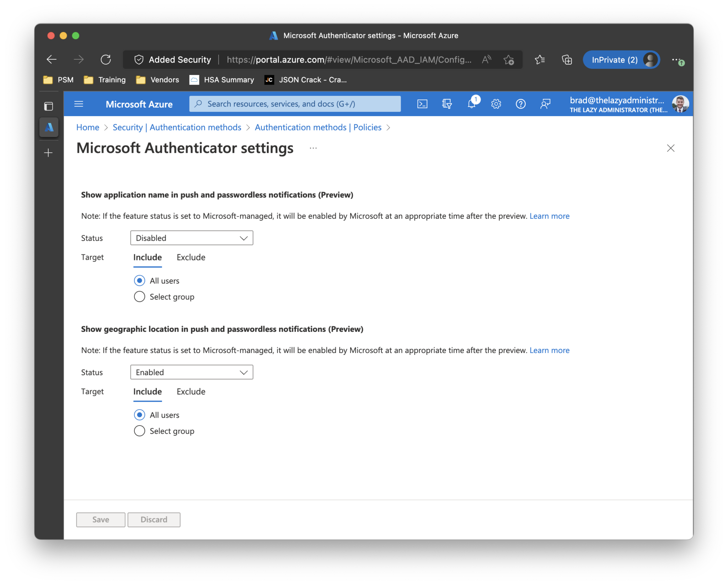Open Azure Cloud Shell icon
728x585 pixels.
coord(422,104)
